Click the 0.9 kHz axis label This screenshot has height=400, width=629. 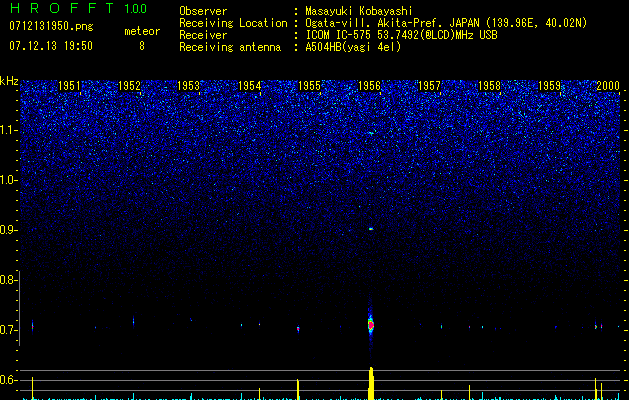click(8, 230)
